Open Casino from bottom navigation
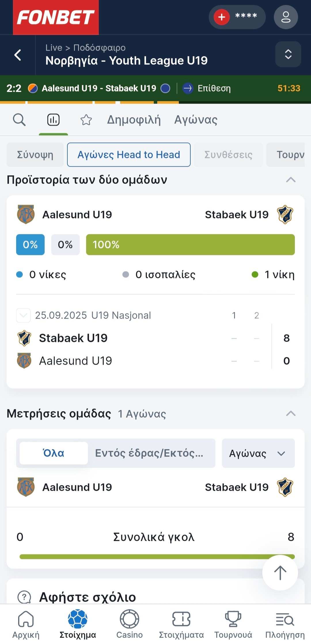The height and width of the screenshot is (644, 311). tap(129, 624)
